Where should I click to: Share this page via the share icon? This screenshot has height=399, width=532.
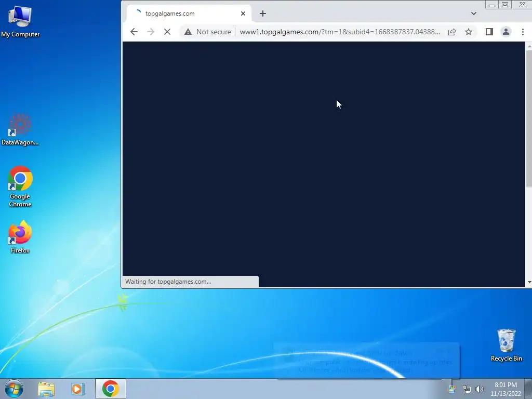(452, 32)
